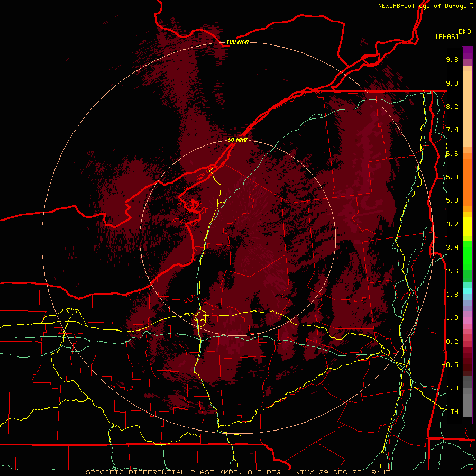
Task: Click the SPECIFIC DIFFERENTIAL PHASE (KDP) caption text
Action: pos(164,472)
